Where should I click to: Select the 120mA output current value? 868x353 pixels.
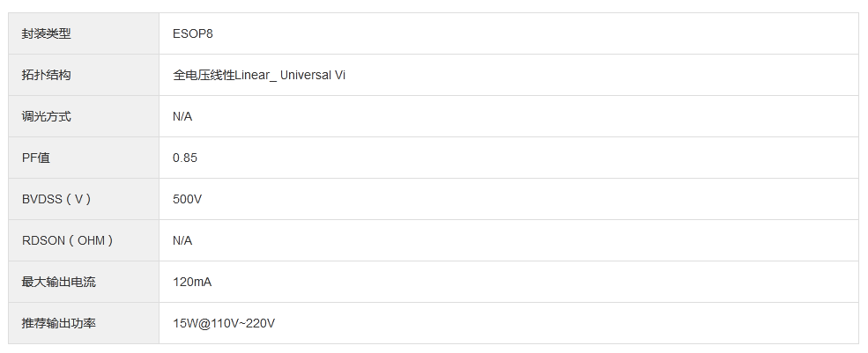192,283
